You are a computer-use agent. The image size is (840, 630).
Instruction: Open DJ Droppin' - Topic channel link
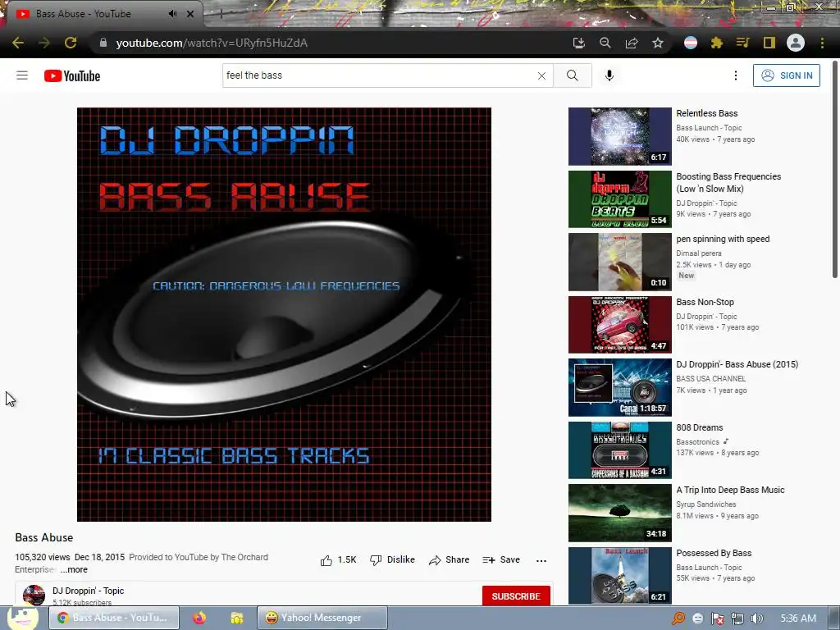click(88, 591)
